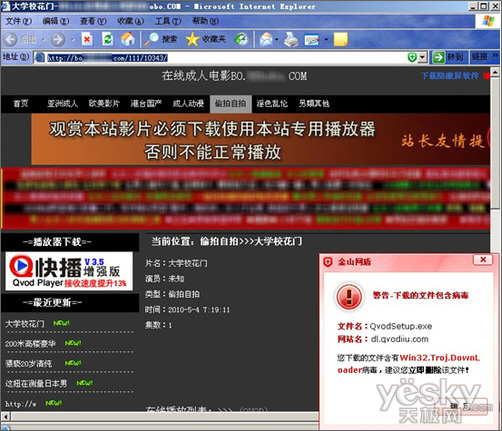Close the 金山网盾 warning popup
The width and height of the screenshot is (502, 431).
click(483, 259)
